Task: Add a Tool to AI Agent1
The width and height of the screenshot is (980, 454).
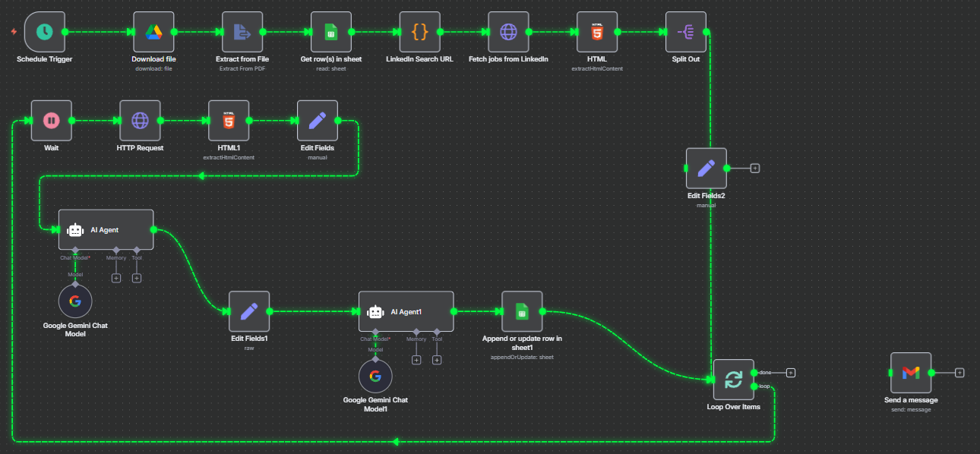Action: (437, 360)
